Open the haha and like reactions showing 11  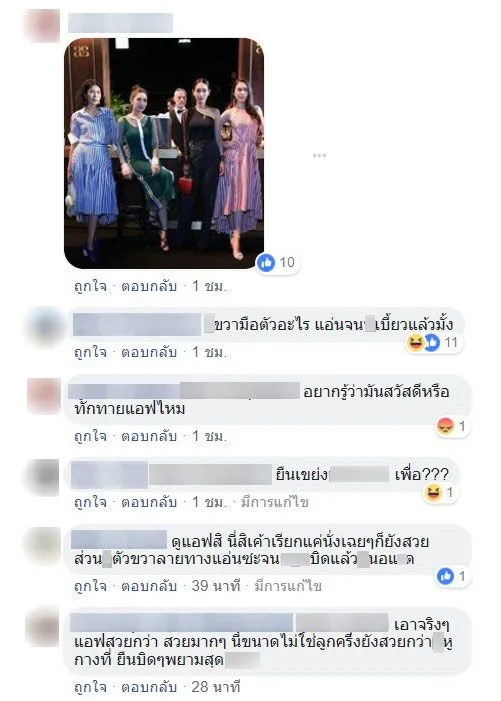tap(433, 343)
